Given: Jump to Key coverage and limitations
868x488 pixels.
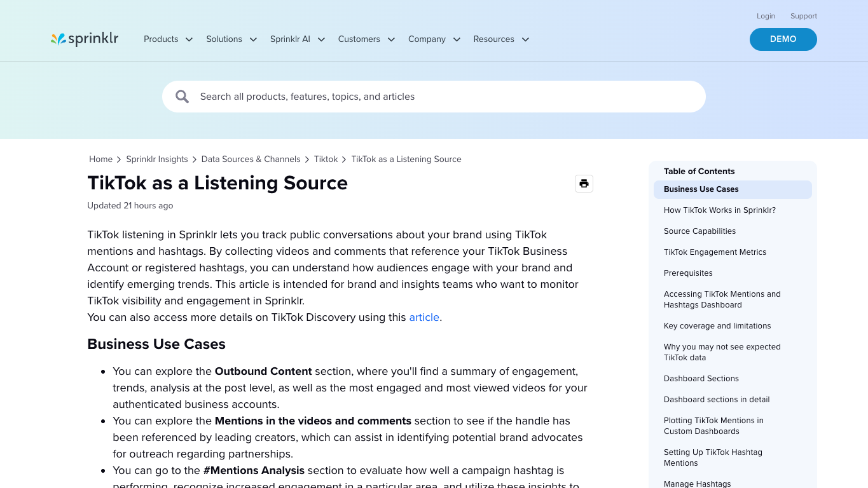Looking at the screenshot, I should [x=717, y=326].
